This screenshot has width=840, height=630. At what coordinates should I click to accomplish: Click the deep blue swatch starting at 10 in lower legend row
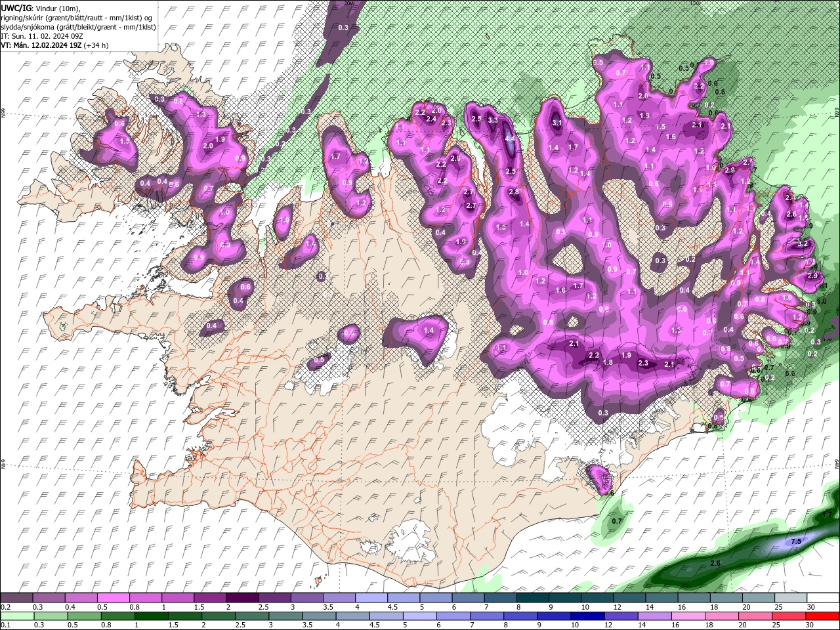(587, 616)
